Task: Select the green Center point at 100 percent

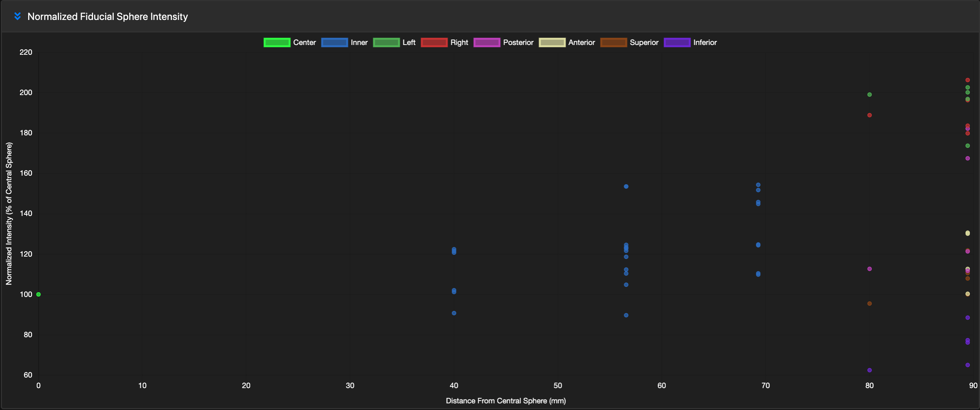Action: [x=38, y=294]
